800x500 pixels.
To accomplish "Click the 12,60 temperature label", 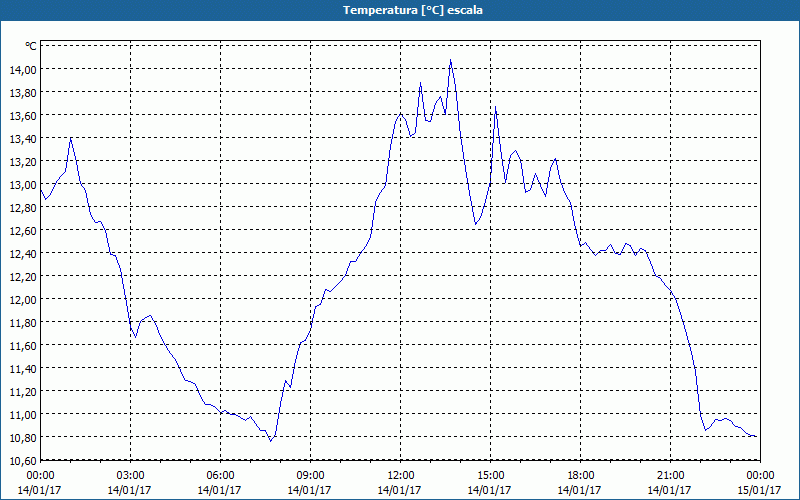I will tap(23, 231).
